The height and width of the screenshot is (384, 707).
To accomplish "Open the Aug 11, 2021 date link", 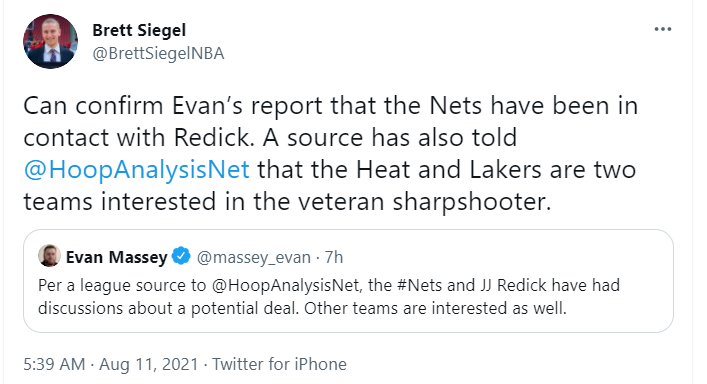I will click(149, 364).
